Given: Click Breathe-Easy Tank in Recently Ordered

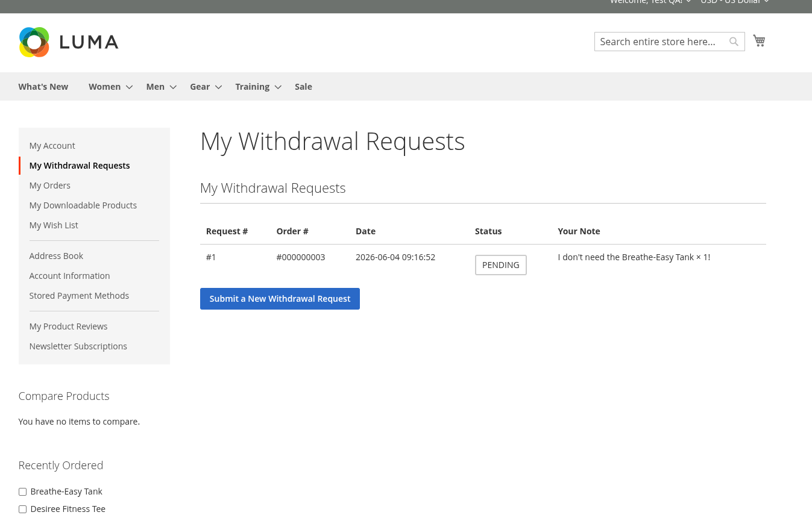Looking at the screenshot, I should [x=66, y=491].
